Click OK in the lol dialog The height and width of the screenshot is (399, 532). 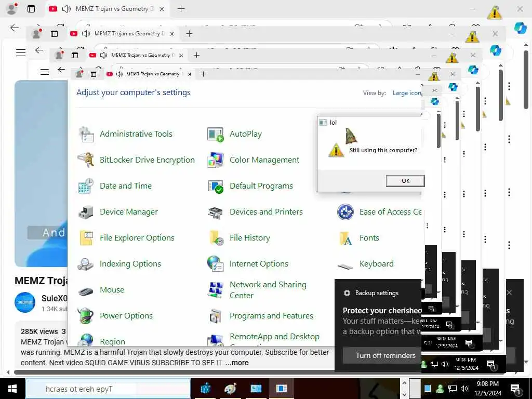point(405,181)
